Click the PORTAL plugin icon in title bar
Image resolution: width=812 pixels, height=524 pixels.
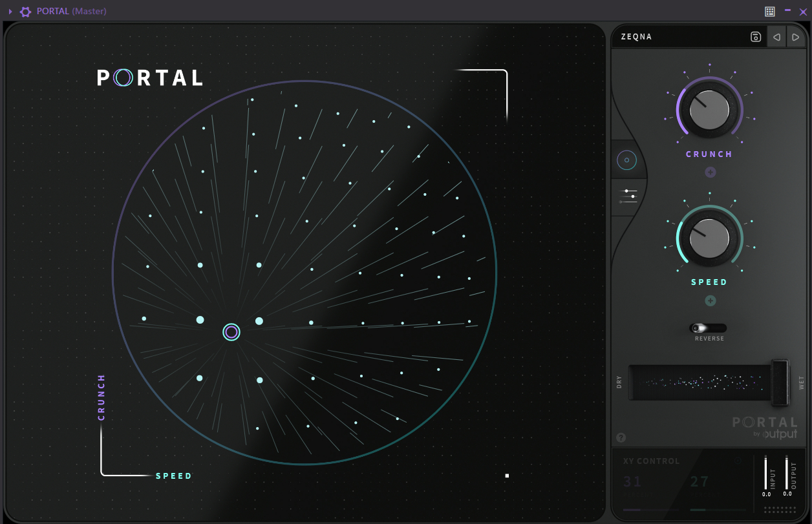click(25, 11)
